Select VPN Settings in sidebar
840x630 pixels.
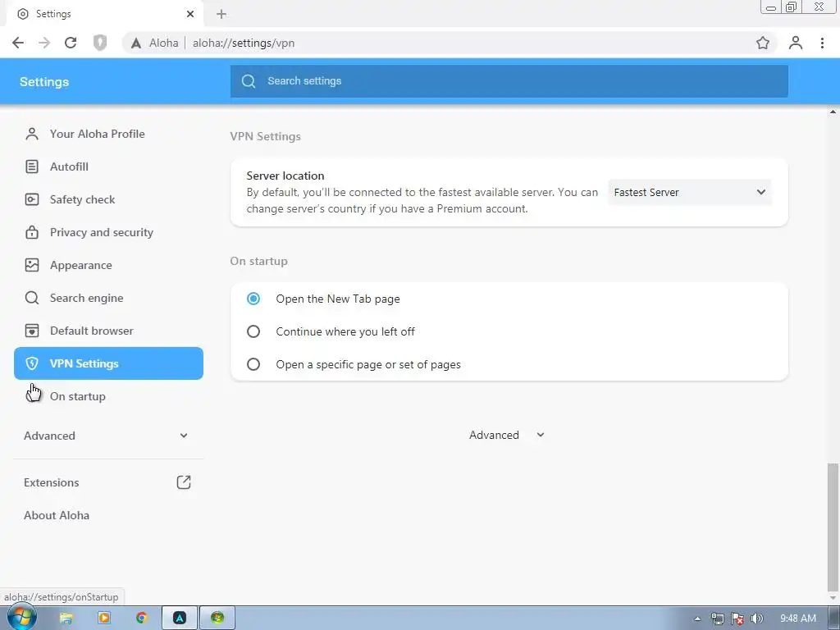coord(109,363)
